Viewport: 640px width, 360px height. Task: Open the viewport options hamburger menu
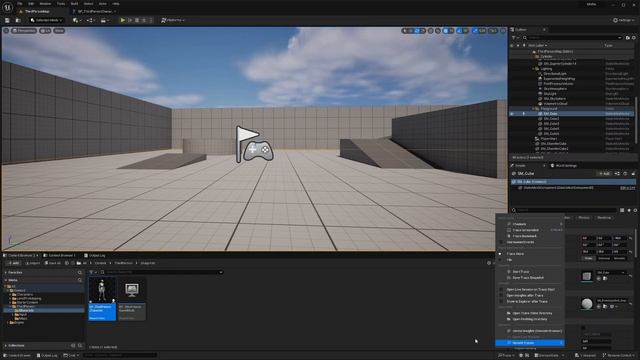[6, 31]
